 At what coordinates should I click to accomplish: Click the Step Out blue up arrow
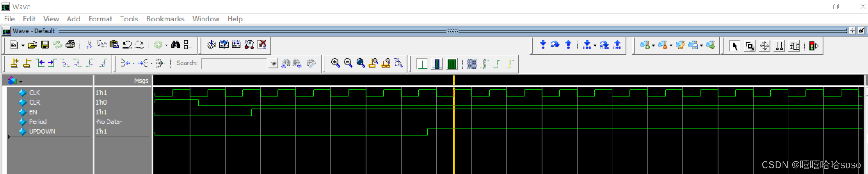point(568,45)
